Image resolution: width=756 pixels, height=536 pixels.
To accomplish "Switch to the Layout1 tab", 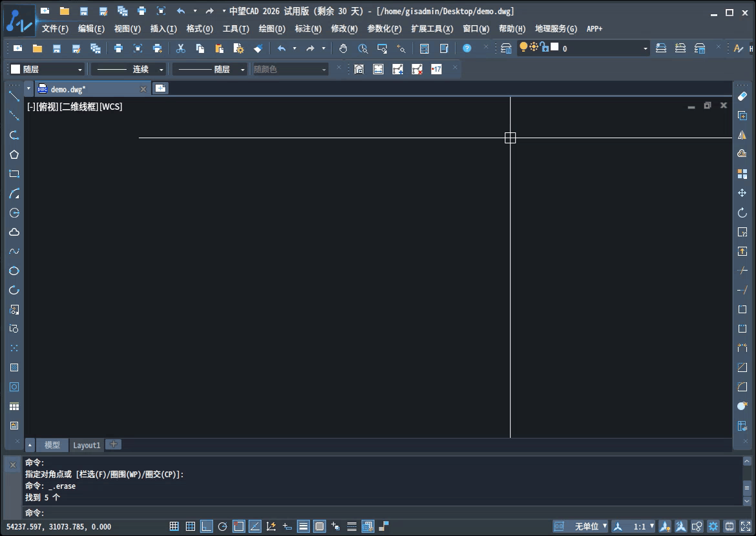I will point(87,445).
